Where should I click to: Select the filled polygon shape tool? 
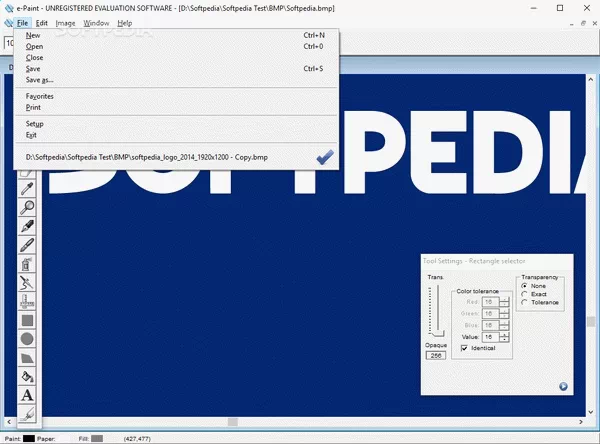[27, 357]
